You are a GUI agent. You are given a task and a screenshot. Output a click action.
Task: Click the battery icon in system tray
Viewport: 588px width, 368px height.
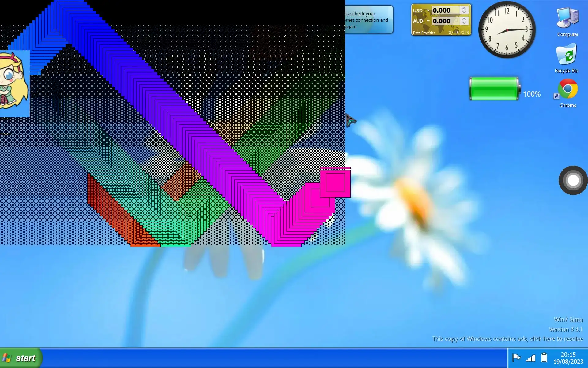click(544, 358)
